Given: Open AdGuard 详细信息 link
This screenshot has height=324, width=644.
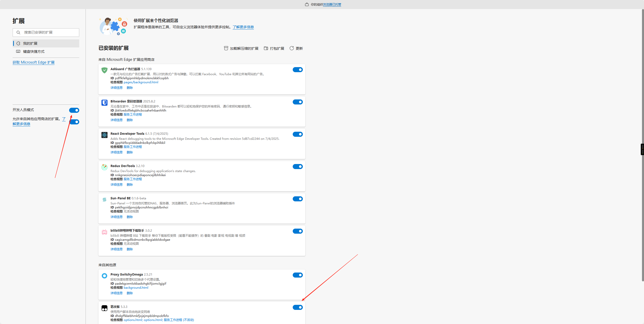Looking at the screenshot, I should [117, 88].
